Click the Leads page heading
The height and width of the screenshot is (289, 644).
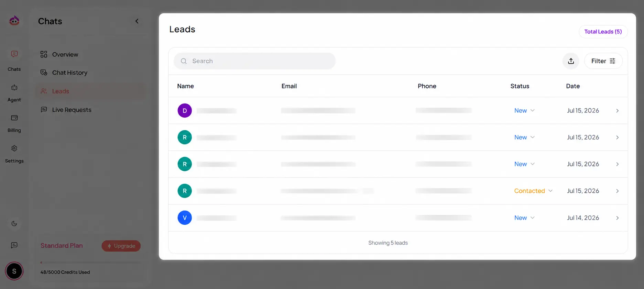click(x=182, y=29)
